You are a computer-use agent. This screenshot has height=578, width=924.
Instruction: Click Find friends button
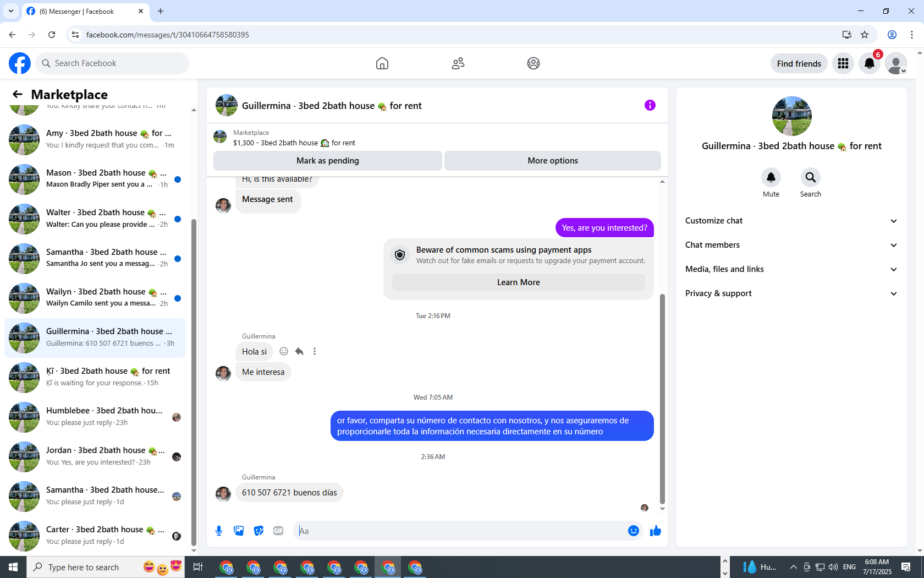coord(799,63)
